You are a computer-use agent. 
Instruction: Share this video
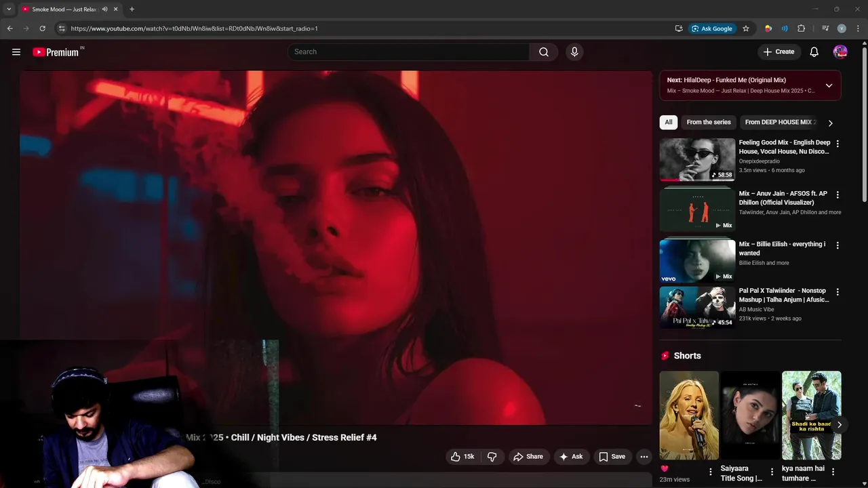coord(528,457)
